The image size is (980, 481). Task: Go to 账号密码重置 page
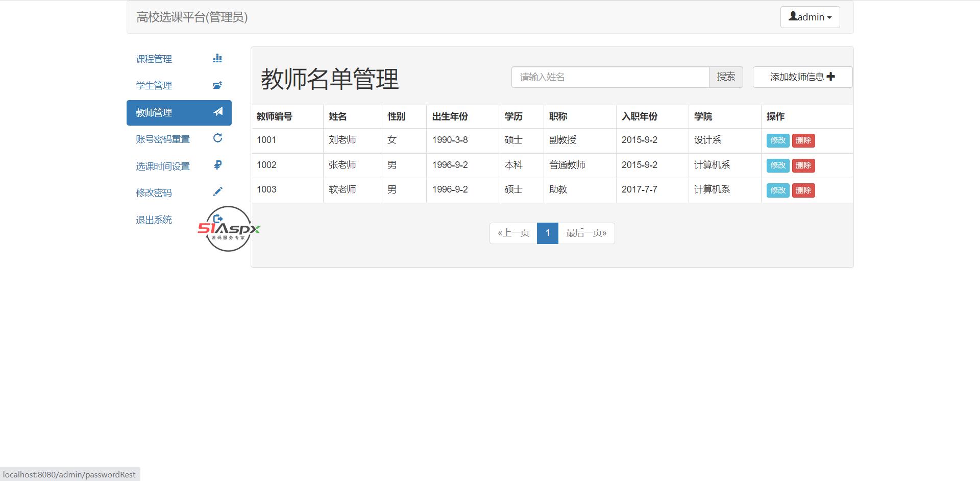click(179, 139)
